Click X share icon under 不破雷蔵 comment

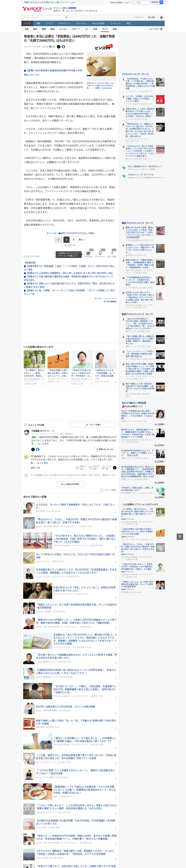coord(33,449)
